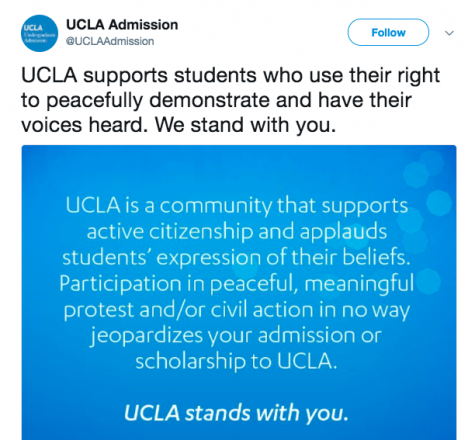Click italic "UCLA stands with you." tagline

coord(236,413)
